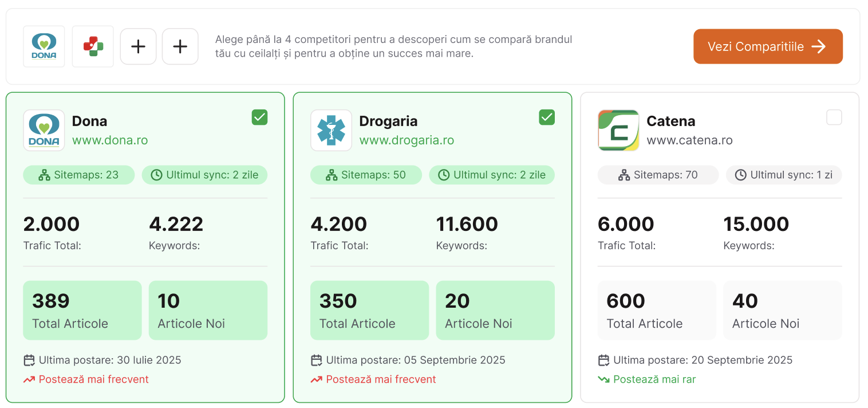Add a fourth competitor with second plus button
This screenshot has width=868, height=408.
180,46
